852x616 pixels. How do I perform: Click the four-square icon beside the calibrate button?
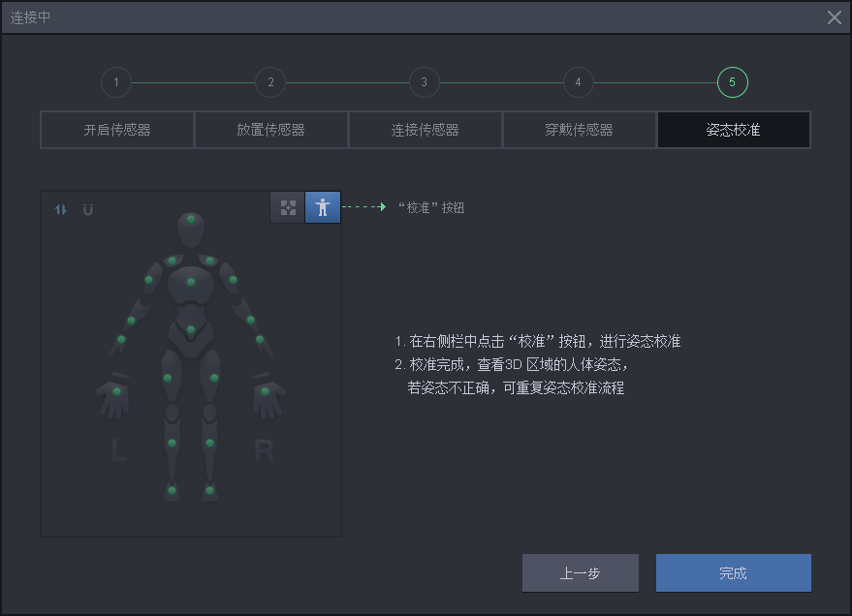point(288,207)
